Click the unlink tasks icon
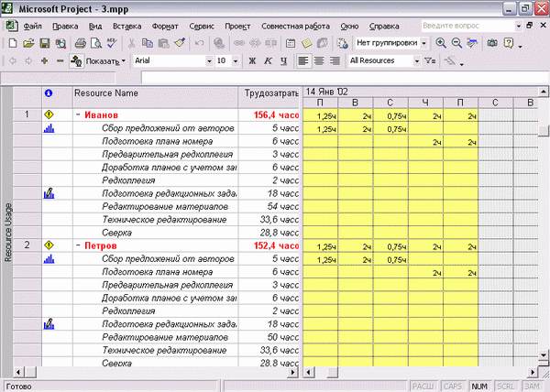Viewport: 550px width, 392px height. (x=255, y=43)
